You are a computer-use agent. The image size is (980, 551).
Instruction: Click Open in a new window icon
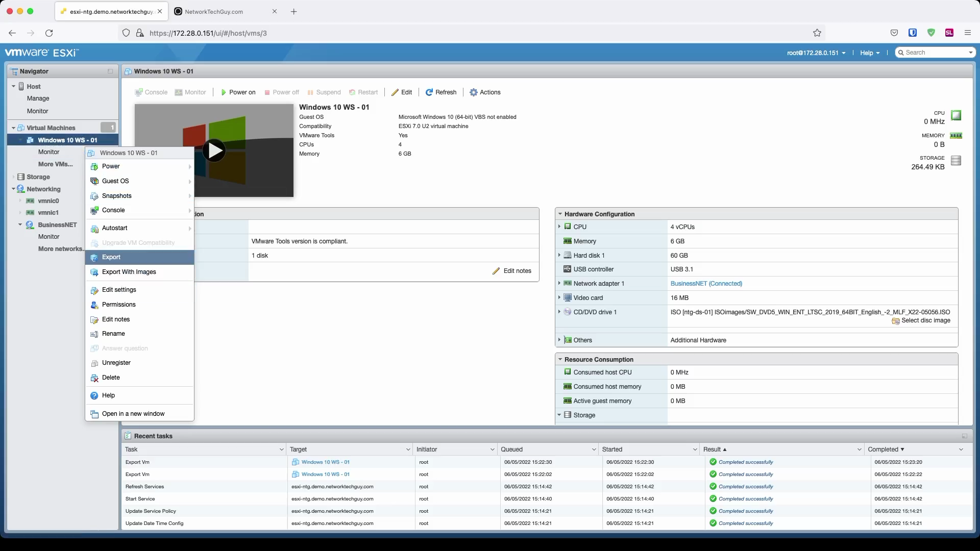tap(94, 414)
